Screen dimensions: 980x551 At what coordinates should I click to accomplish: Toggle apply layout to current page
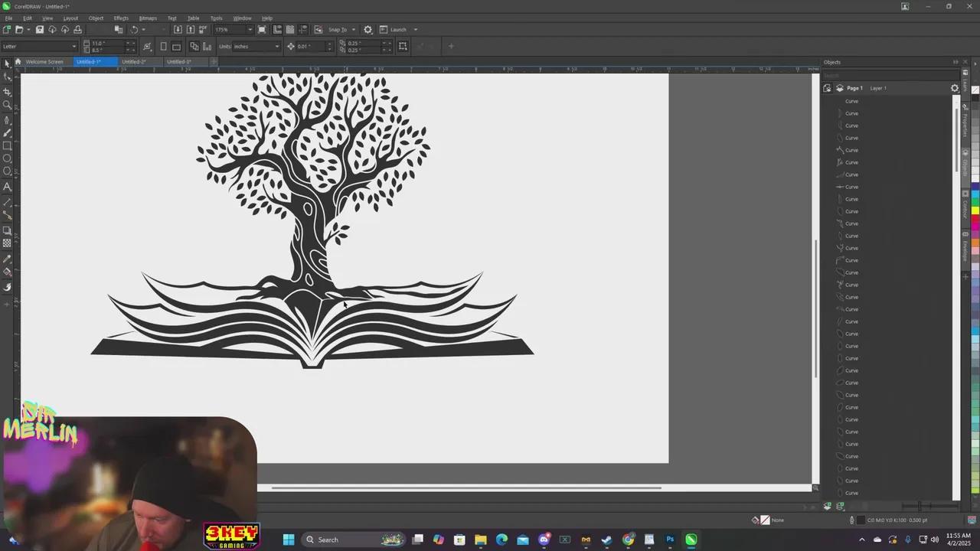tap(207, 47)
